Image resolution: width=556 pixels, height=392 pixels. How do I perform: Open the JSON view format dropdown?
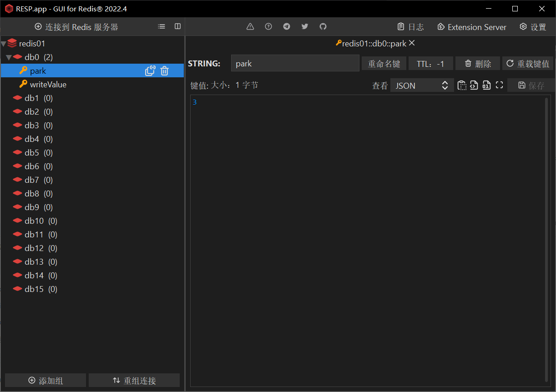click(x=422, y=85)
